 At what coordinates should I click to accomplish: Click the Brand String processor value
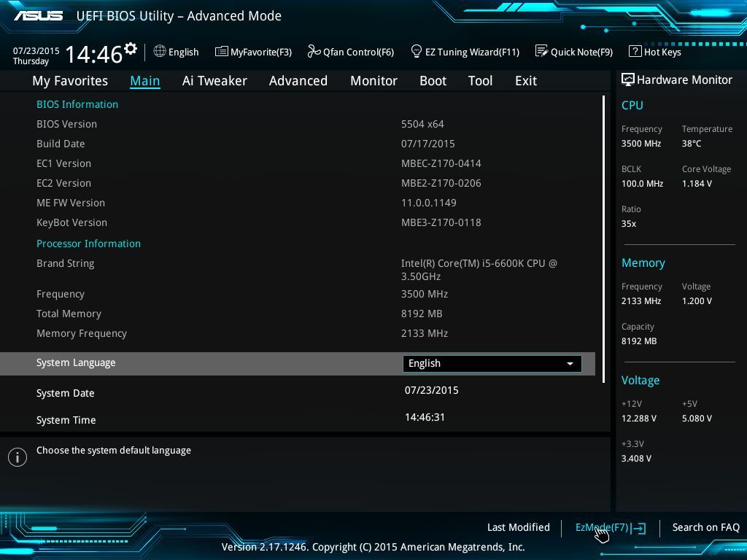[479, 270]
